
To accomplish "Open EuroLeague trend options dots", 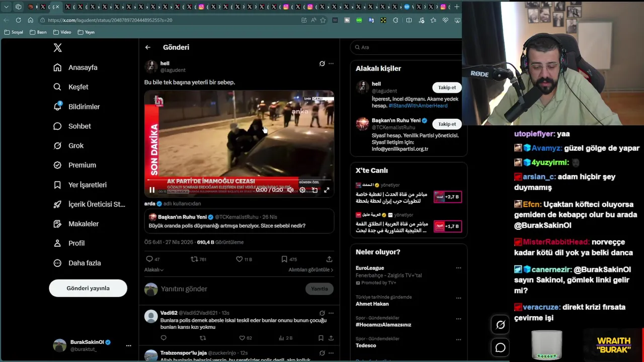I will click(x=458, y=268).
